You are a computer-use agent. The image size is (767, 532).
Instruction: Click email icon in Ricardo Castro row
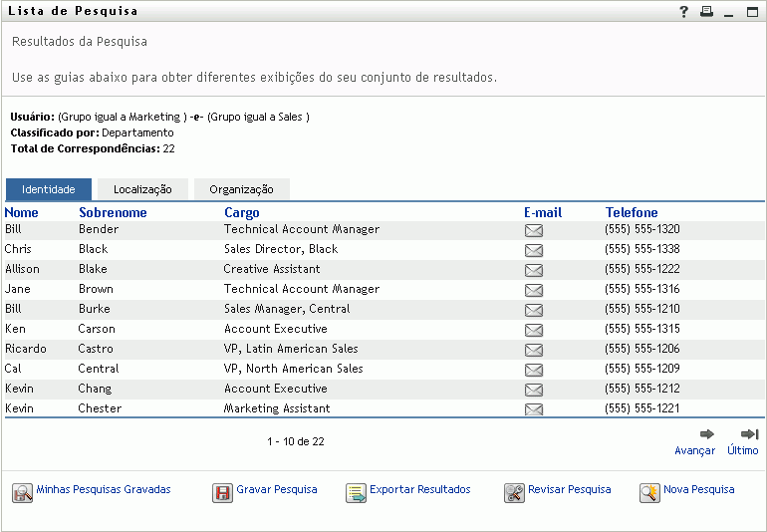pos(534,350)
